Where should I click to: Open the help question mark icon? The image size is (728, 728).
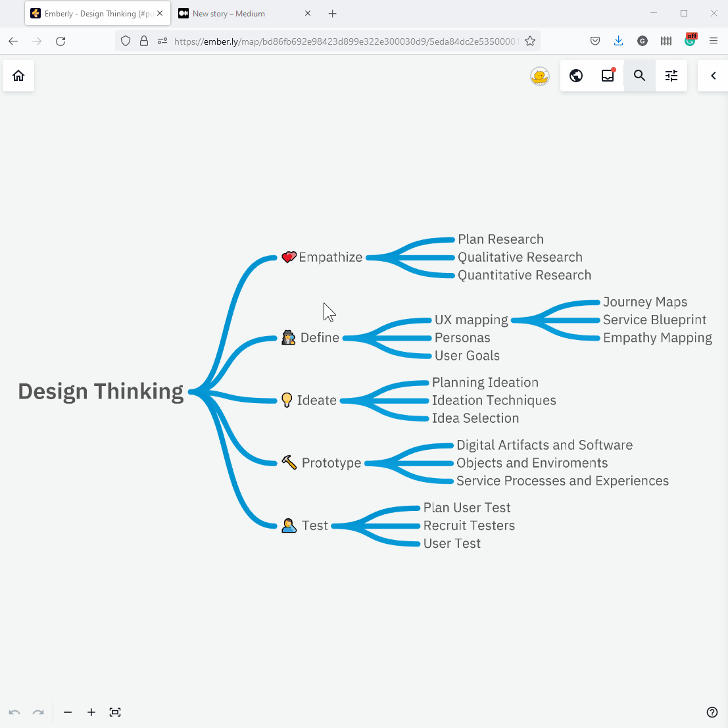712,712
